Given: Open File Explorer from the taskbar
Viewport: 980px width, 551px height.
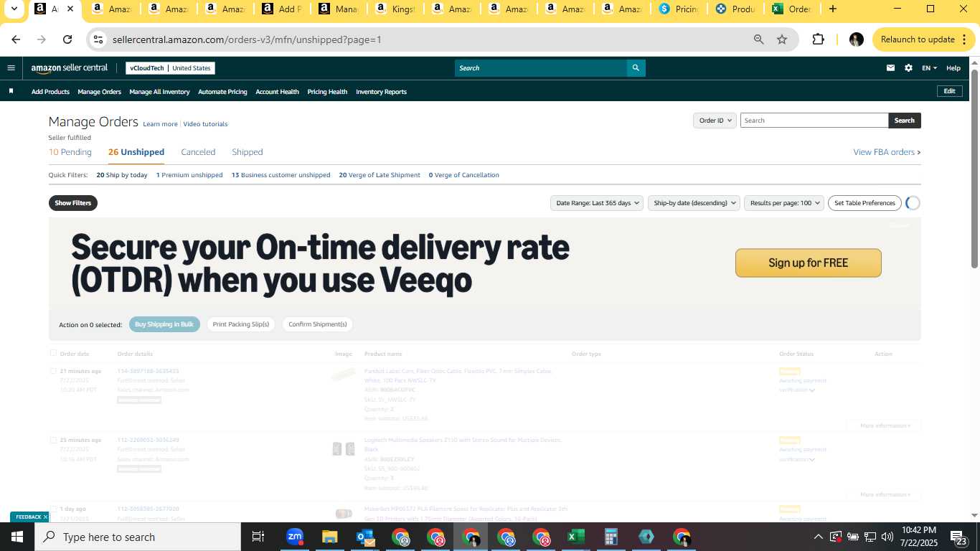Looking at the screenshot, I should (329, 537).
